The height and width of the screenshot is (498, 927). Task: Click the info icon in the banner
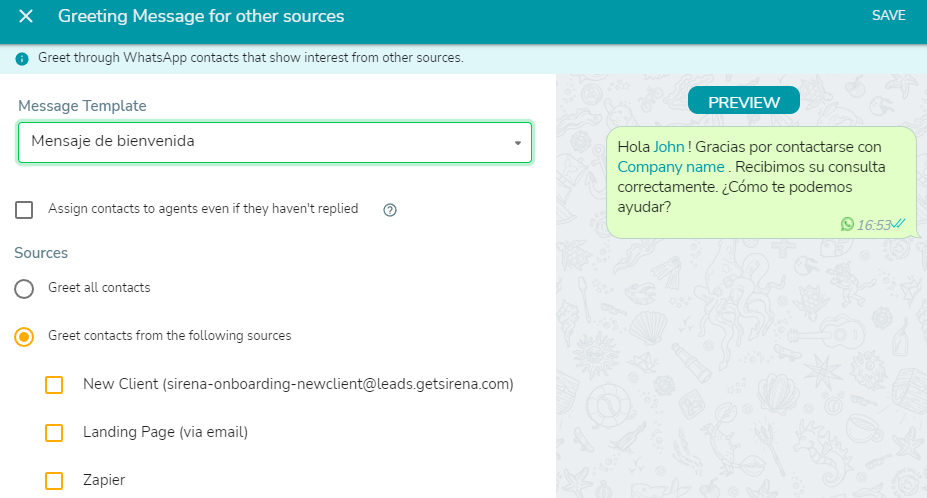point(22,59)
